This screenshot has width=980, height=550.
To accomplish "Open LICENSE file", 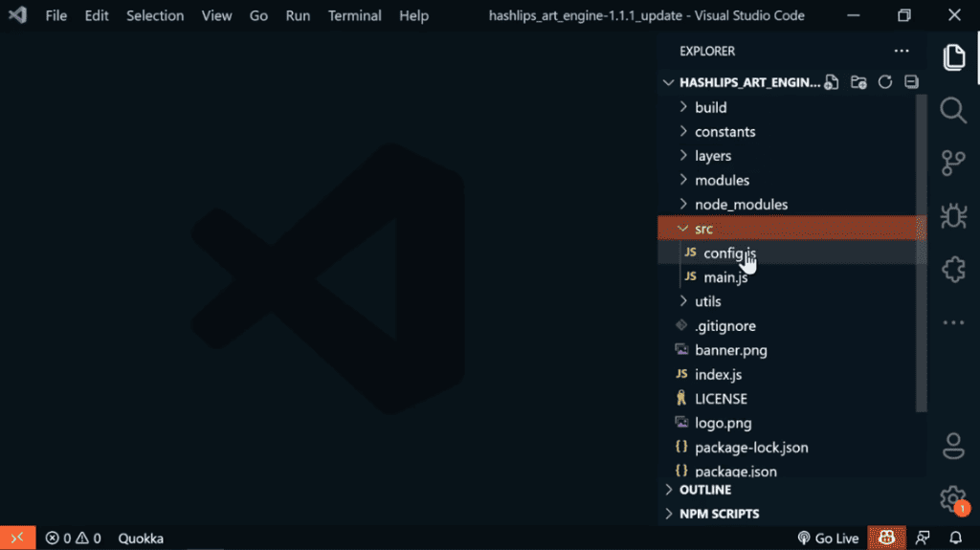I will [x=791, y=399].
